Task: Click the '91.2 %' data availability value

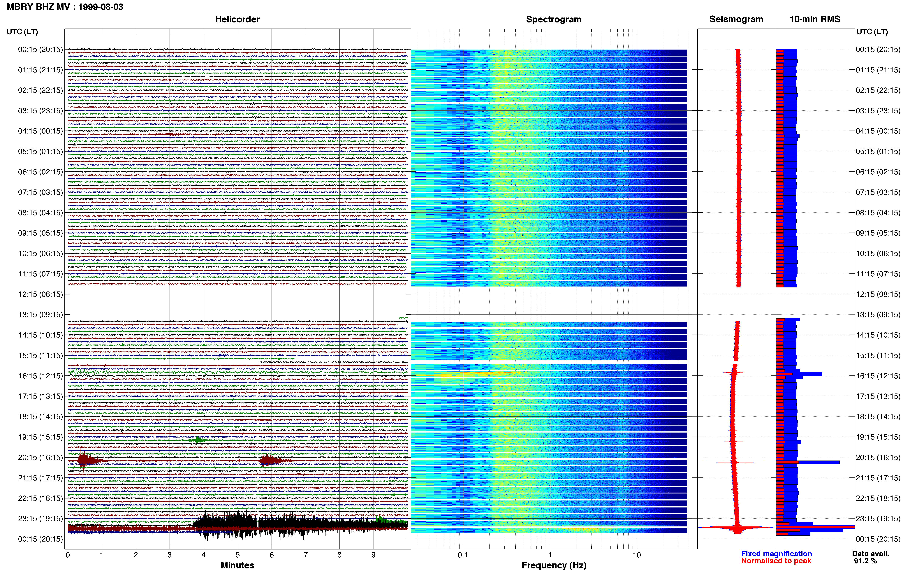Action: point(865,561)
